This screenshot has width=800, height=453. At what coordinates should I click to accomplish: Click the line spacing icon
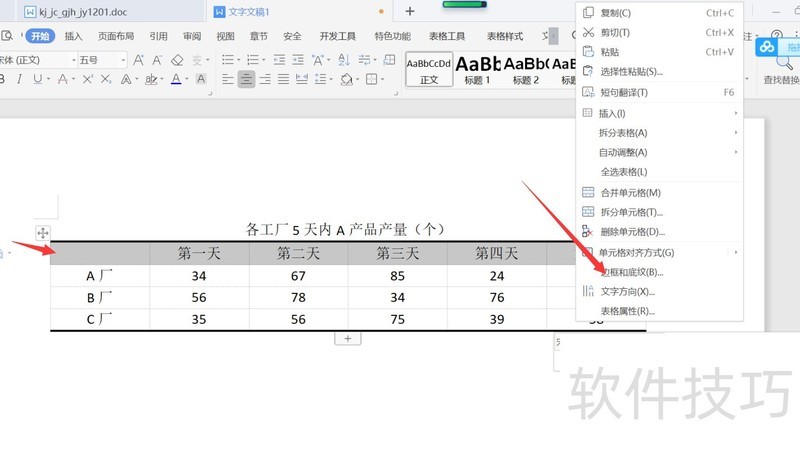click(320, 79)
